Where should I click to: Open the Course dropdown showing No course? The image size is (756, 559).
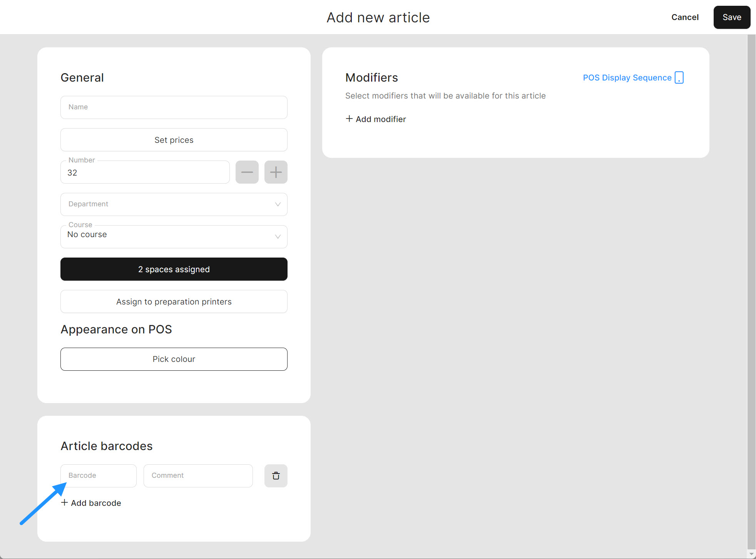pyautogui.click(x=174, y=236)
